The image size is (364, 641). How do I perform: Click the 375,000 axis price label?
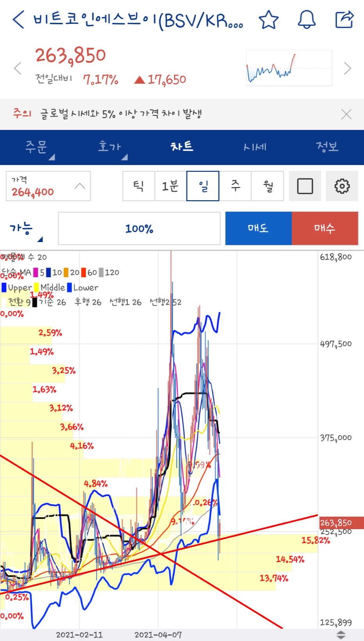pos(336,438)
